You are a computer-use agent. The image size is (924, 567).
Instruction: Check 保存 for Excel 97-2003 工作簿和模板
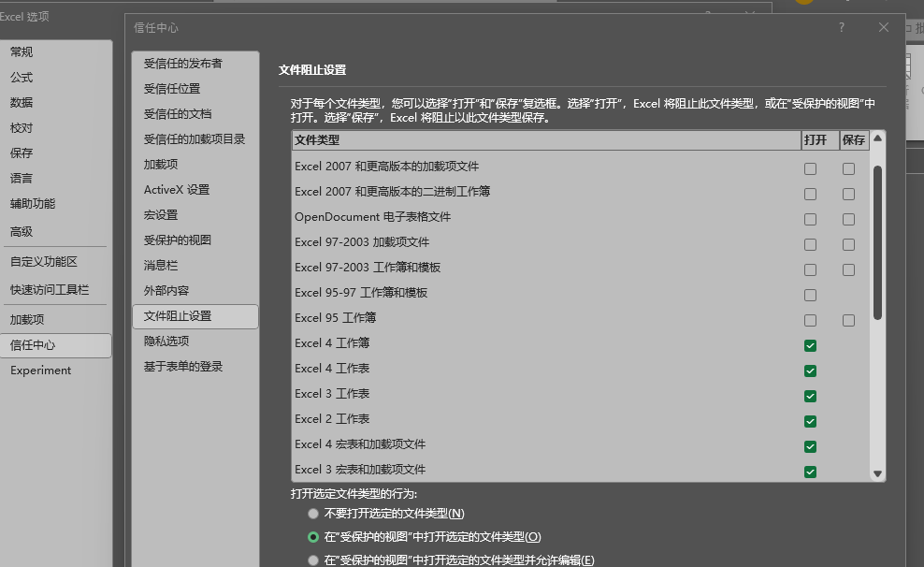click(x=848, y=270)
